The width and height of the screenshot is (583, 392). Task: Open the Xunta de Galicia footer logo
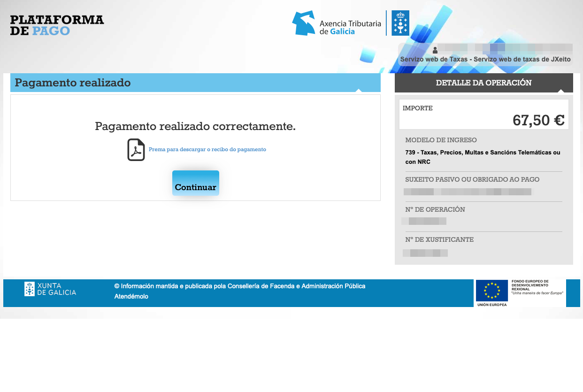(50, 289)
